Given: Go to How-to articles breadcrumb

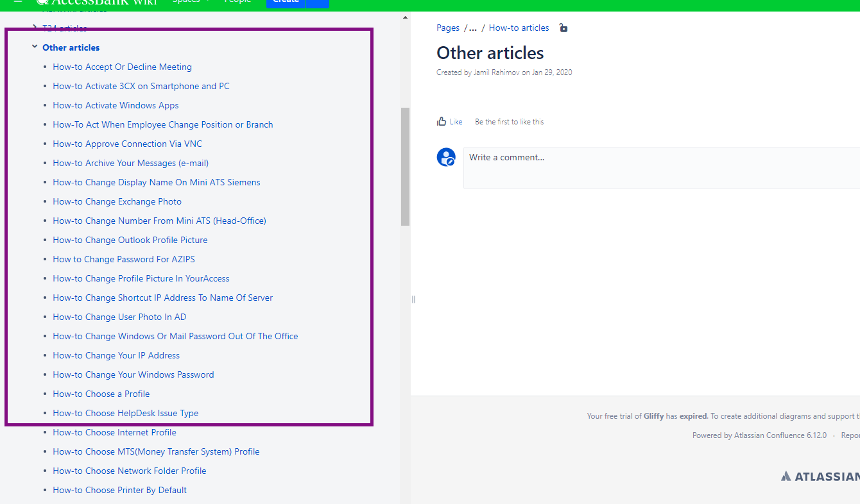Looking at the screenshot, I should (519, 28).
